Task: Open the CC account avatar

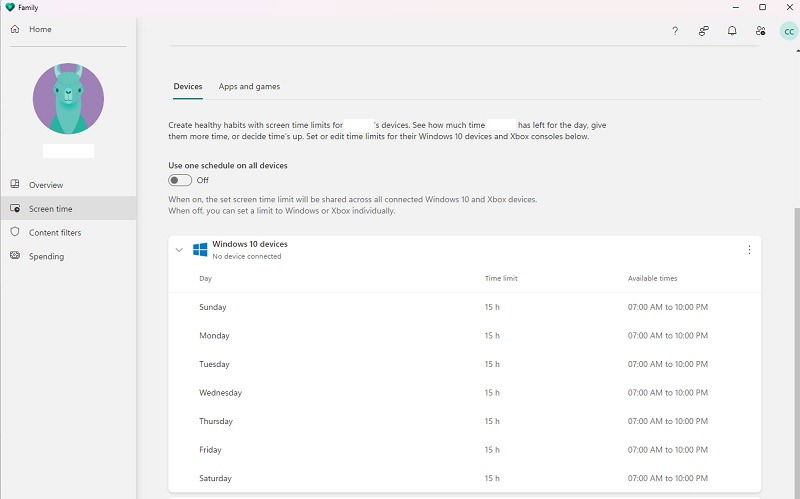Action: click(x=789, y=31)
